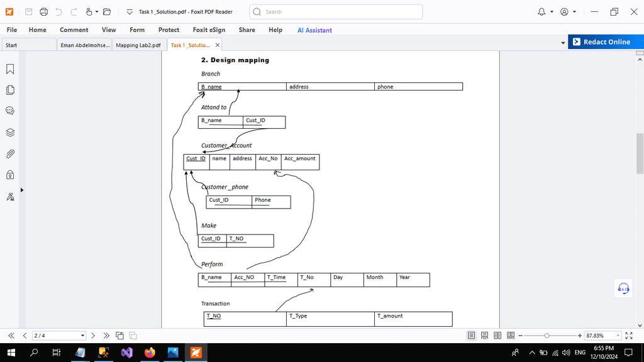Image resolution: width=644 pixels, height=362 pixels.
Task: Switch to the Home ribbon tab
Action: click(37, 30)
